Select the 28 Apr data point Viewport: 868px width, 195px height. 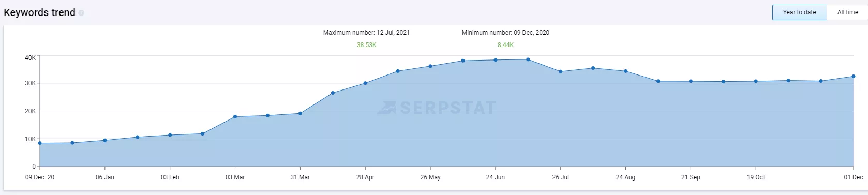(x=365, y=83)
